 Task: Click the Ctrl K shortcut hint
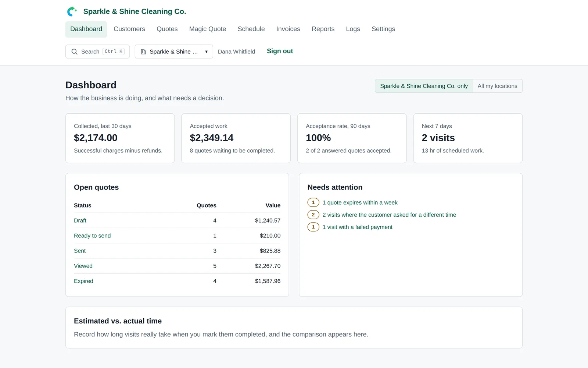point(114,52)
